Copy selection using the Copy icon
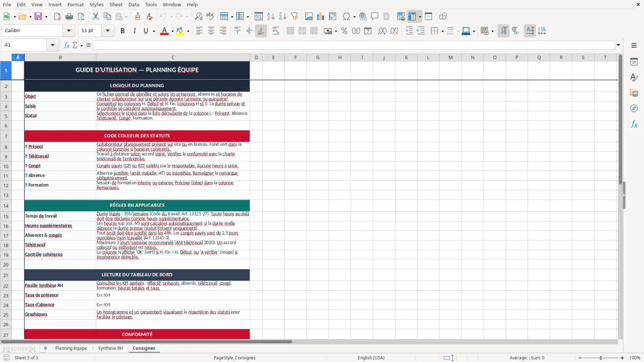Image resolution: width=644 pixels, height=362 pixels. point(107,17)
